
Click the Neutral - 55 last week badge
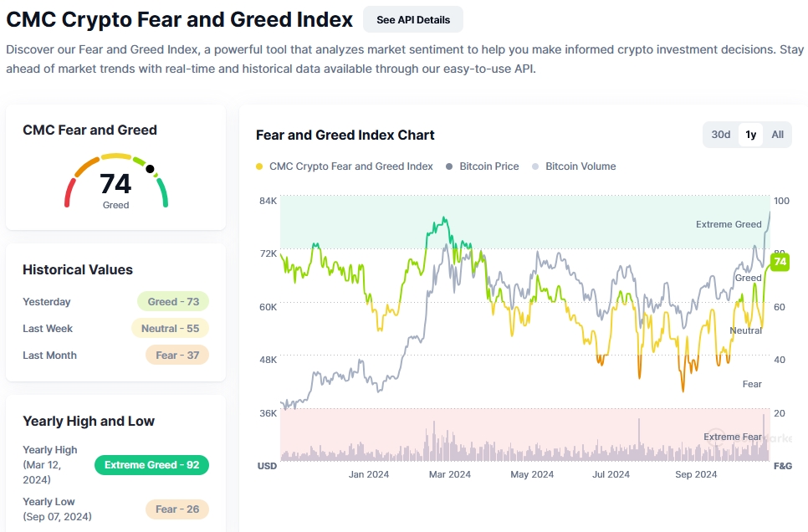point(170,329)
